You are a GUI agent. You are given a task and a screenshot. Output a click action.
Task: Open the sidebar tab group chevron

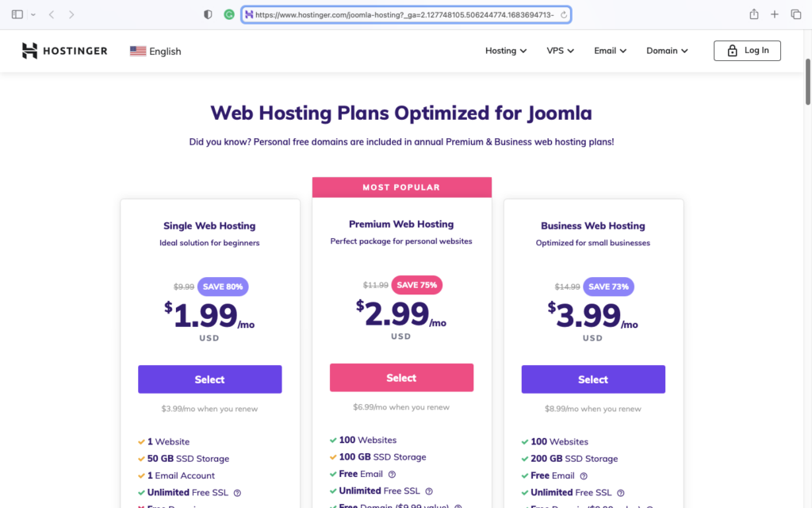(x=33, y=14)
